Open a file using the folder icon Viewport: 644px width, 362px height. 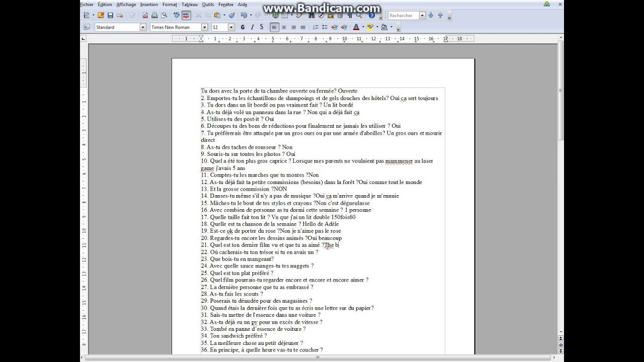click(x=101, y=16)
